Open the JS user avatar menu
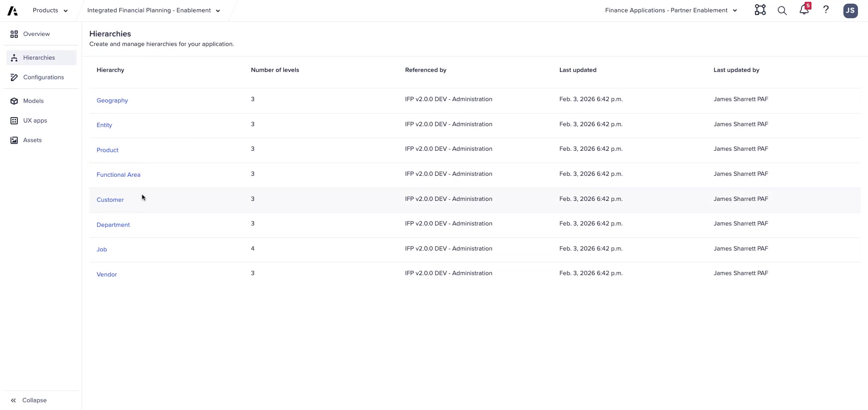The width and height of the screenshot is (868, 410). 850,10
